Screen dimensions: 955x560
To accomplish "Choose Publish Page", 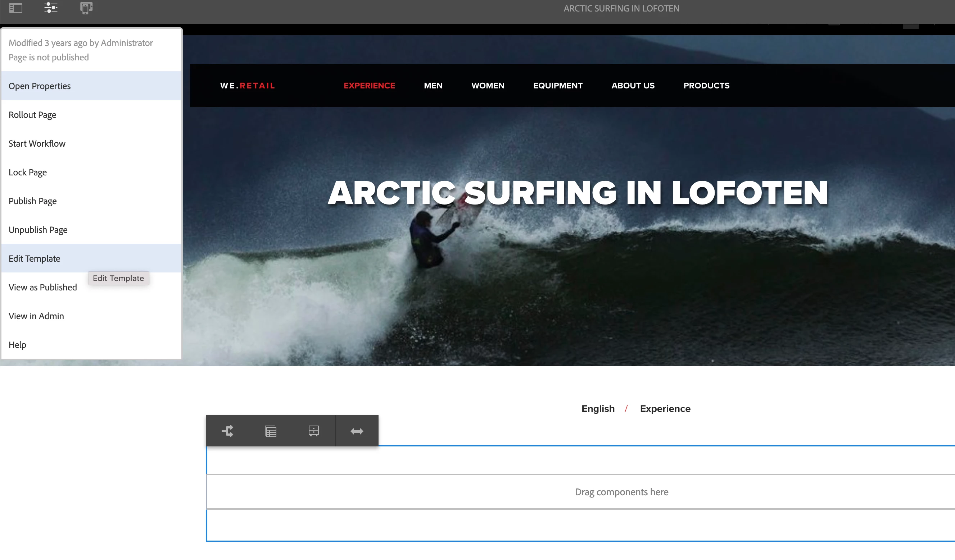I will point(33,201).
